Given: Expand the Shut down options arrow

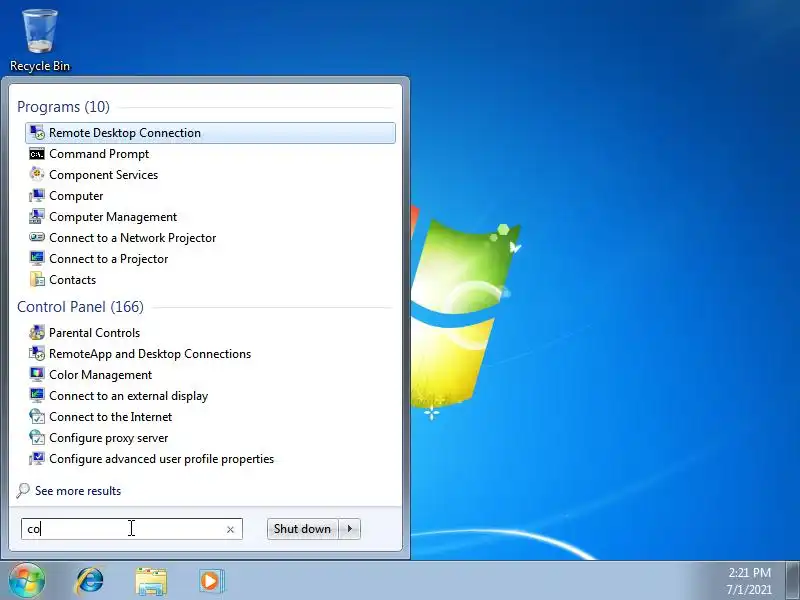Looking at the screenshot, I should tap(349, 529).
